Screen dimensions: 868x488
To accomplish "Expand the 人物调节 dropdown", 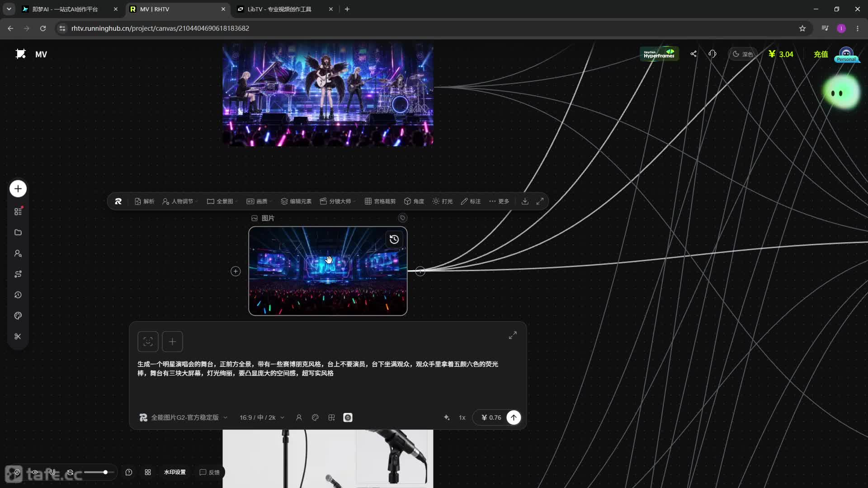I will (180, 202).
